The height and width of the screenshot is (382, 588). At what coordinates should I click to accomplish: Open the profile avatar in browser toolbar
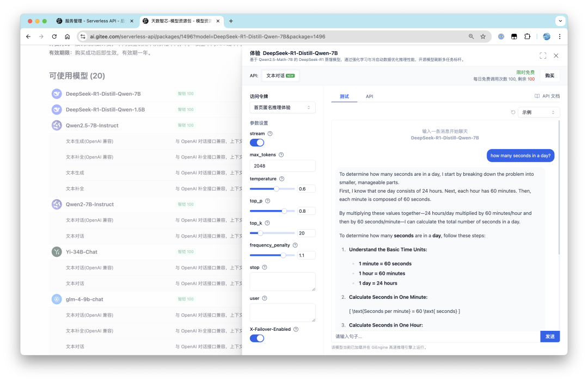(547, 36)
